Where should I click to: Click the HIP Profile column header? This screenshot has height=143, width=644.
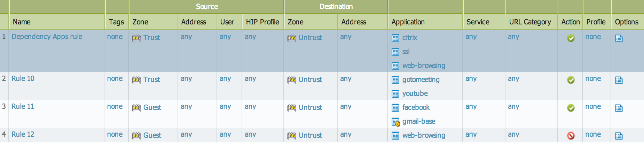tap(262, 22)
